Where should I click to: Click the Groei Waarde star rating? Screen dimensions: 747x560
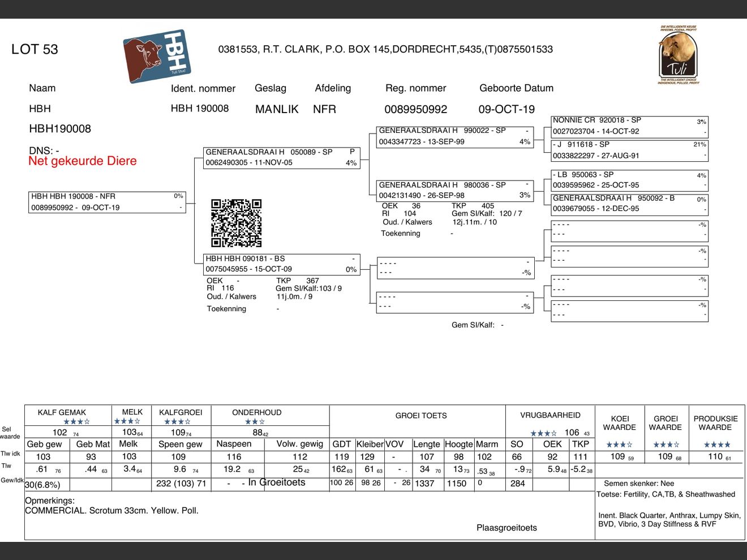coord(666,445)
